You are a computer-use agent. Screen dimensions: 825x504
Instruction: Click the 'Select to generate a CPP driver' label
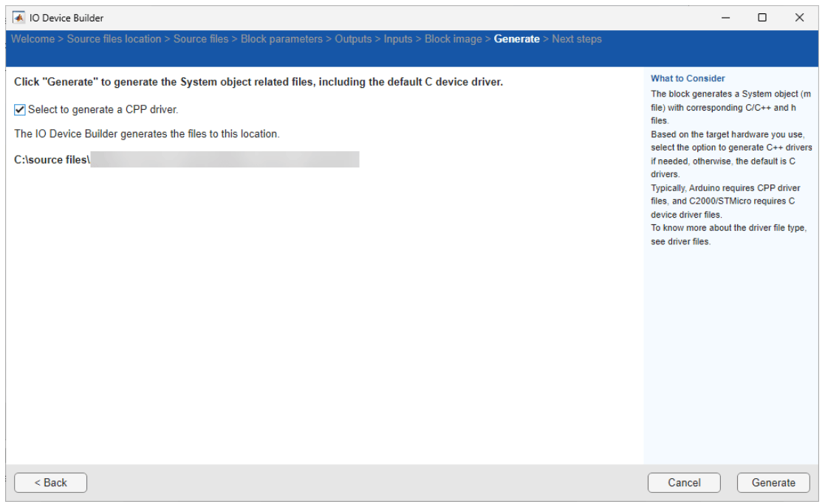coord(103,109)
